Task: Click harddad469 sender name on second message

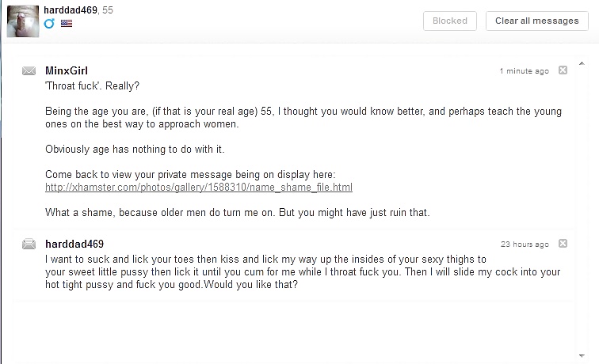Action: (x=74, y=244)
